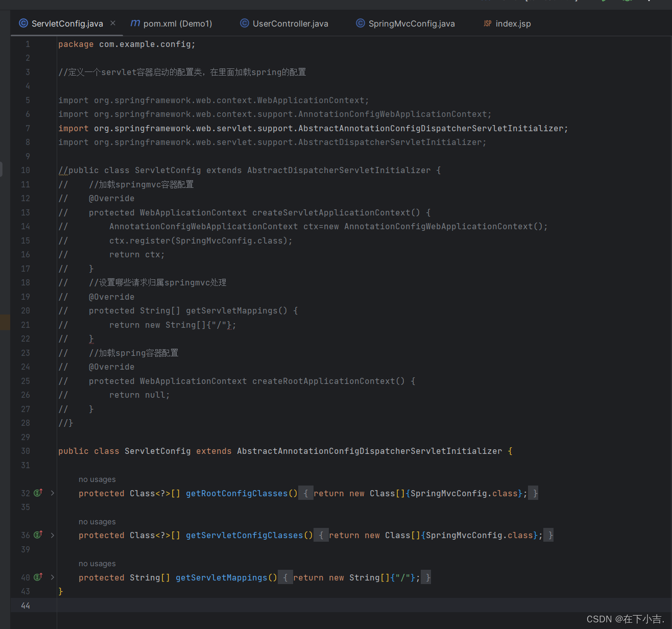Click the class icon on ServletConfig.java tab
The width and height of the screenshot is (672, 629).
tap(23, 23)
